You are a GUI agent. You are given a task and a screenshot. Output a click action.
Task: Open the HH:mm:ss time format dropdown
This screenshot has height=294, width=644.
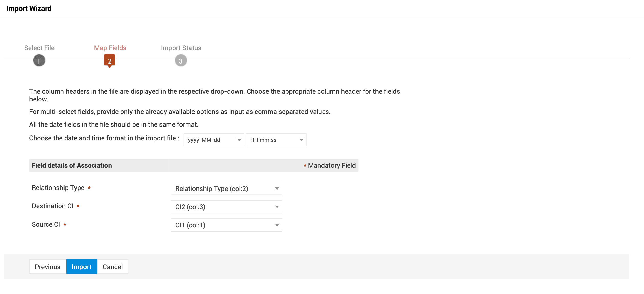tap(273, 140)
